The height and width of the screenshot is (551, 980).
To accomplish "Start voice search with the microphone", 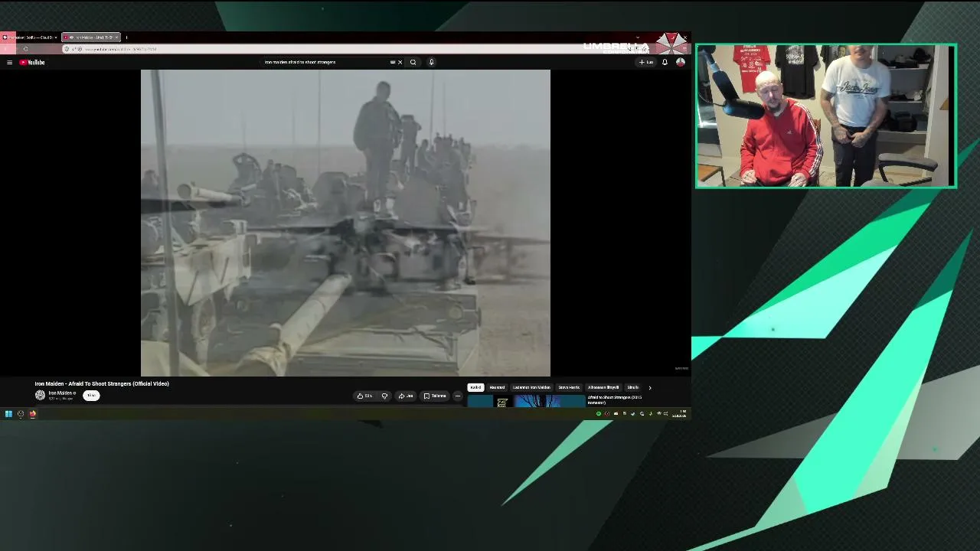I will click(x=431, y=62).
